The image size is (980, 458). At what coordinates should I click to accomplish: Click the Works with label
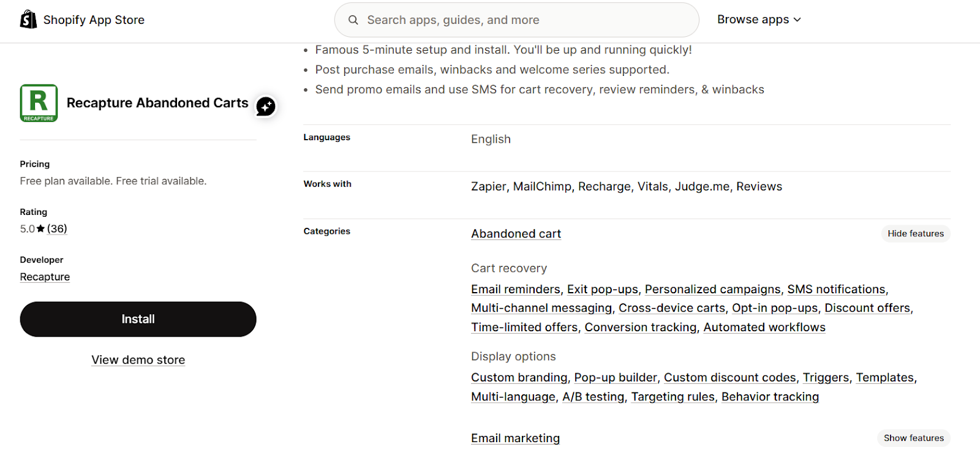pyautogui.click(x=328, y=184)
